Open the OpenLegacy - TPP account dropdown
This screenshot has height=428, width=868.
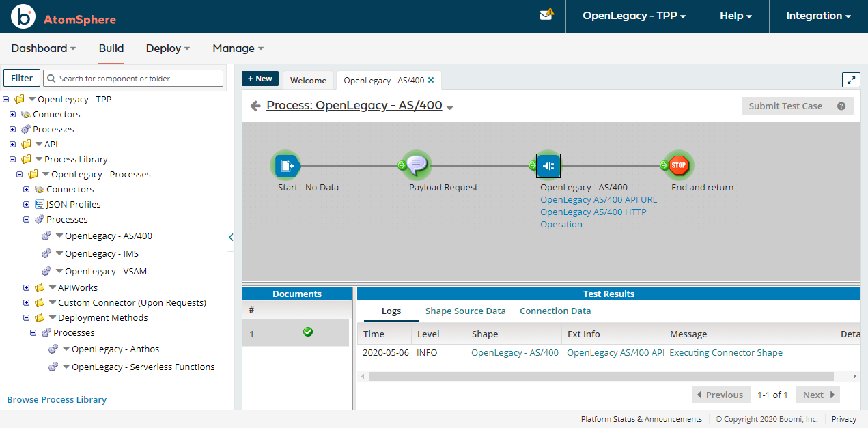point(633,16)
